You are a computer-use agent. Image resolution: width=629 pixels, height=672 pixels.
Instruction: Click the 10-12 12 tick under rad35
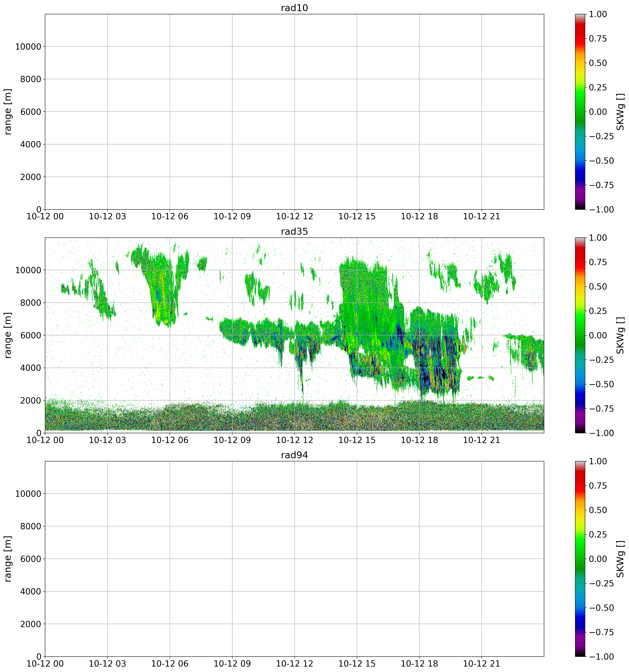[x=294, y=440]
